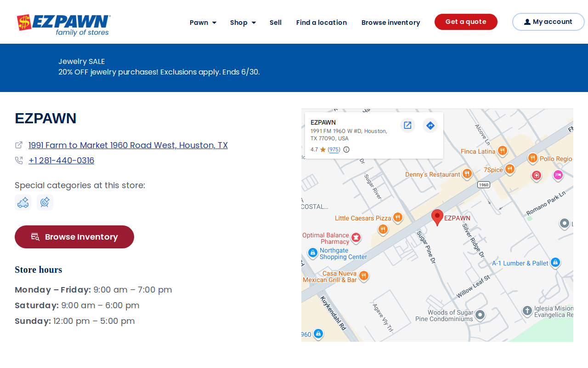588x368 pixels.
Task: Go to Find a location
Action: pyautogui.click(x=322, y=23)
